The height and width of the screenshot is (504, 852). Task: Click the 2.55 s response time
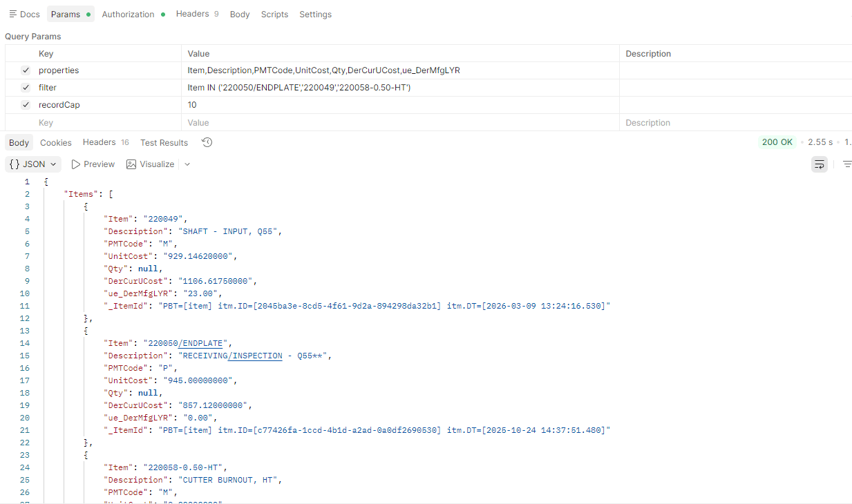tap(820, 142)
